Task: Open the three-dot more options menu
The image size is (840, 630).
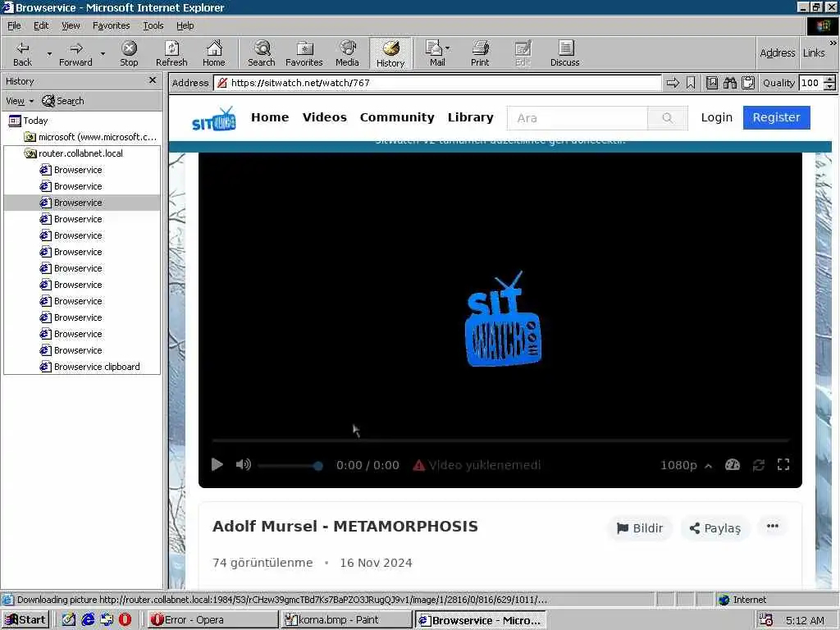Action: tap(773, 526)
